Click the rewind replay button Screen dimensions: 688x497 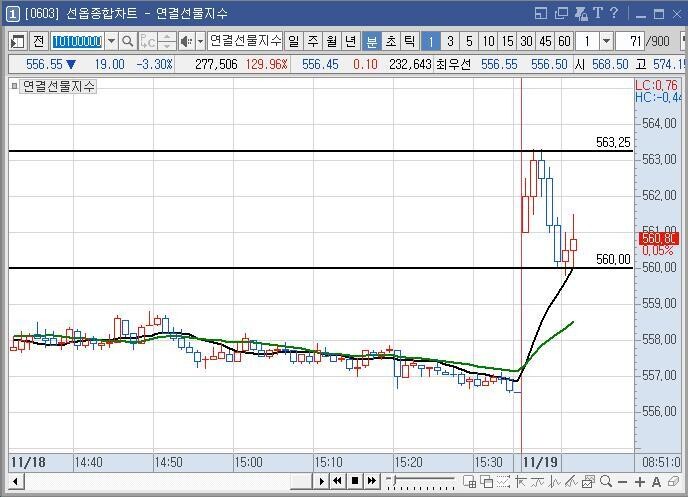[337, 482]
